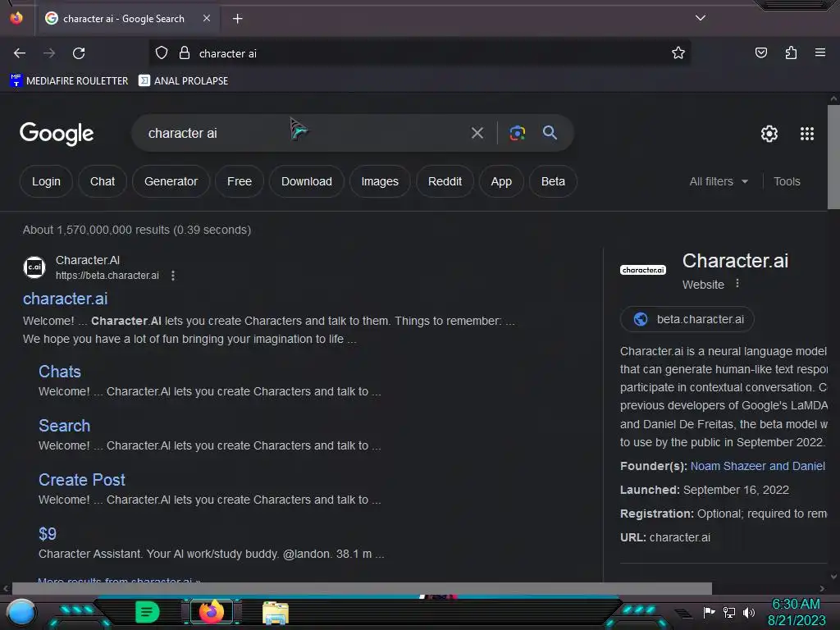Viewport: 840px width, 630px height.
Task: Submit search with the magnifier icon
Action: (x=550, y=132)
